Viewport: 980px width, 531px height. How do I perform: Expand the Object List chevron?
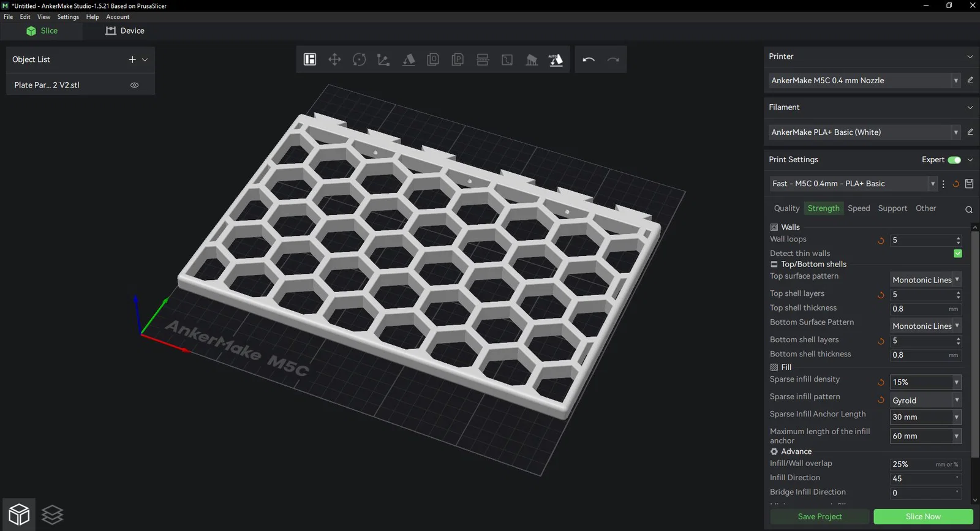coord(145,59)
